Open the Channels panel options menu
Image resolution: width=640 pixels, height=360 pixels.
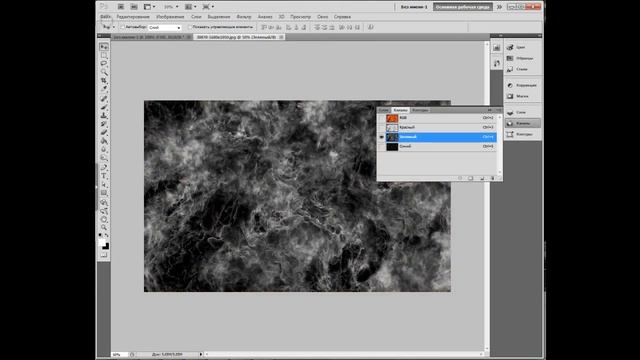click(498, 110)
